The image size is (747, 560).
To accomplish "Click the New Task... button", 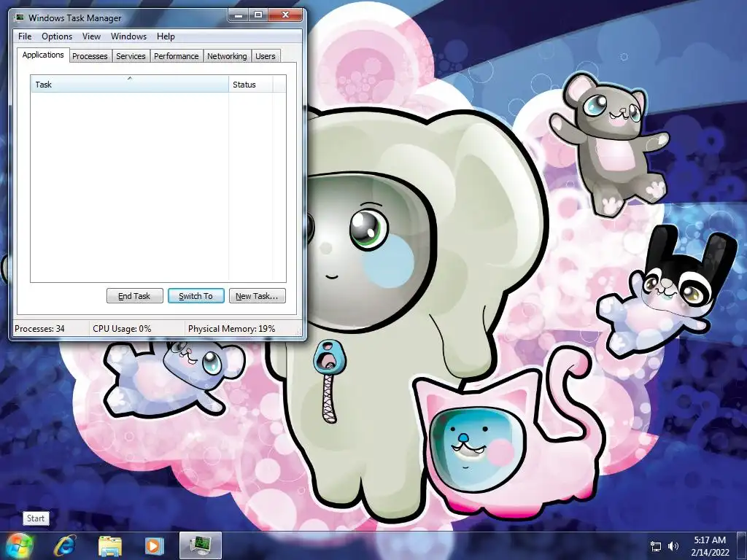I will tap(258, 296).
